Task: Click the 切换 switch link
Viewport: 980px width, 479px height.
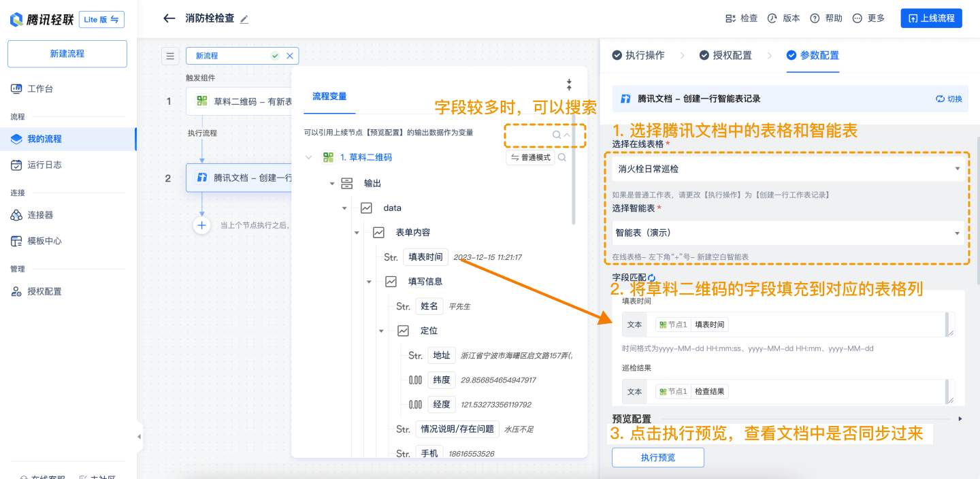Action: [949, 99]
